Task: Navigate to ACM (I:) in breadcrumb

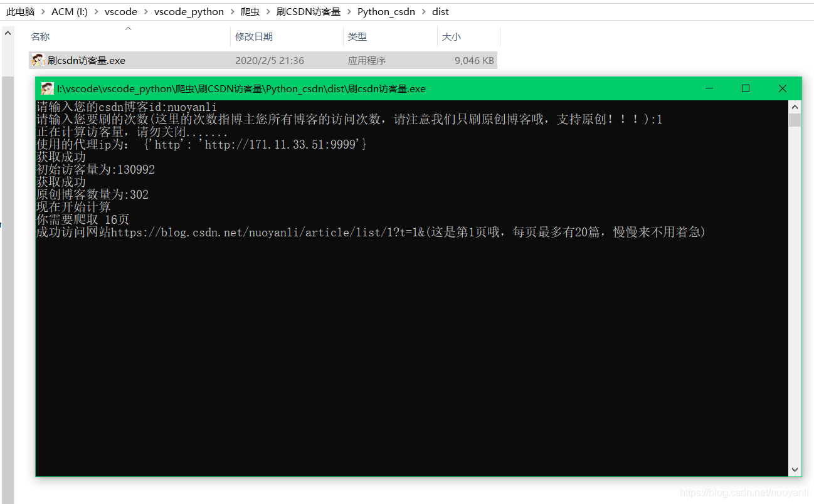Action: [69, 12]
